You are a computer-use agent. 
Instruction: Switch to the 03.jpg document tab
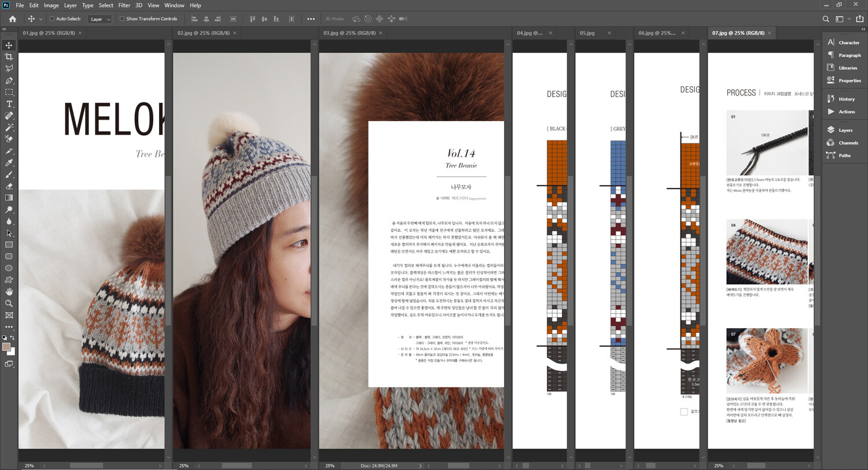(x=349, y=33)
